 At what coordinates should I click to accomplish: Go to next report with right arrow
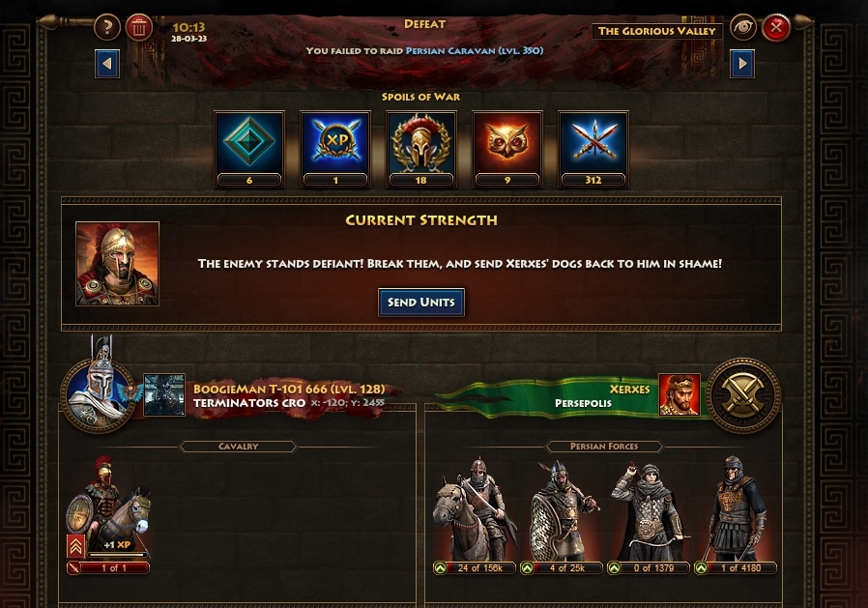(x=742, y=64)
